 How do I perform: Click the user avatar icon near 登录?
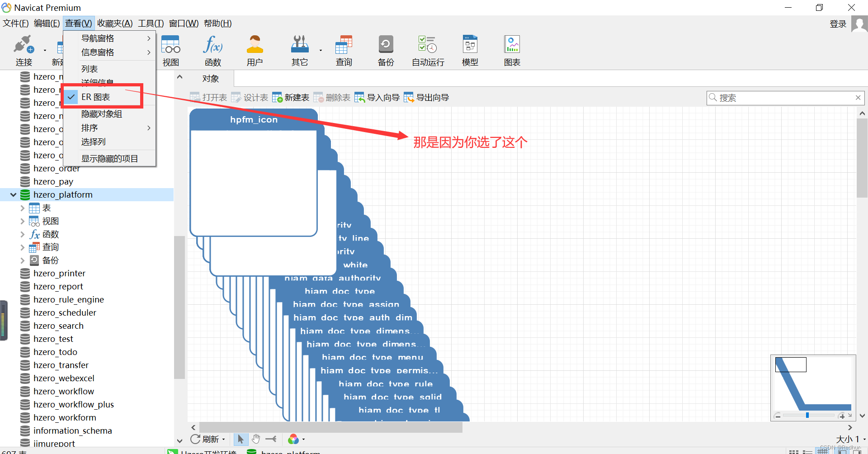click(x=859, y=24)
